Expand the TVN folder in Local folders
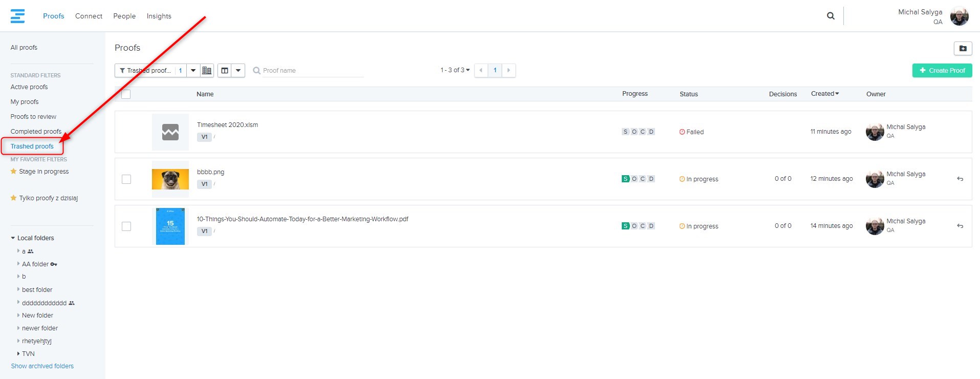This screenshot has height=379, width=980. 18,353
